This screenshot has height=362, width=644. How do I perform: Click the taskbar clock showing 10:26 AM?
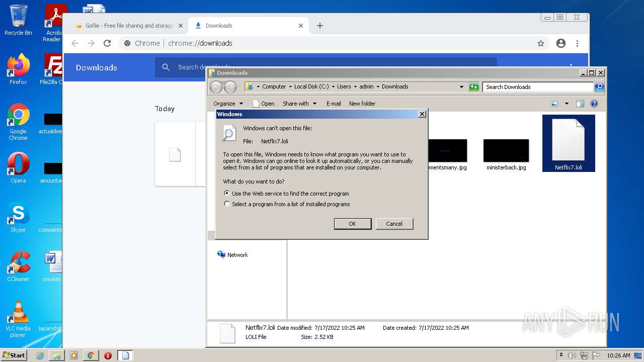pyautogui.click(x=618, y=355)
